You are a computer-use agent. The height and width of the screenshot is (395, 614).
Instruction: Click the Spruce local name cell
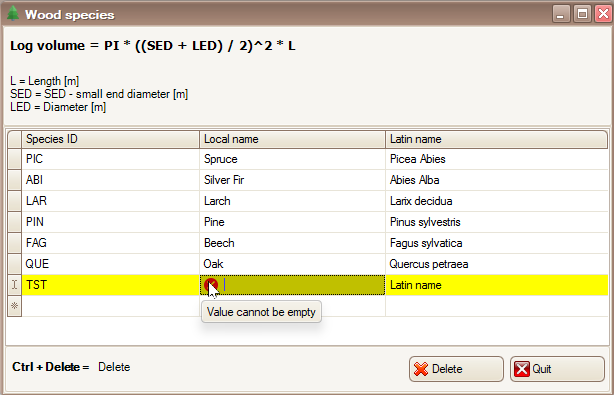tap(293, 159)
